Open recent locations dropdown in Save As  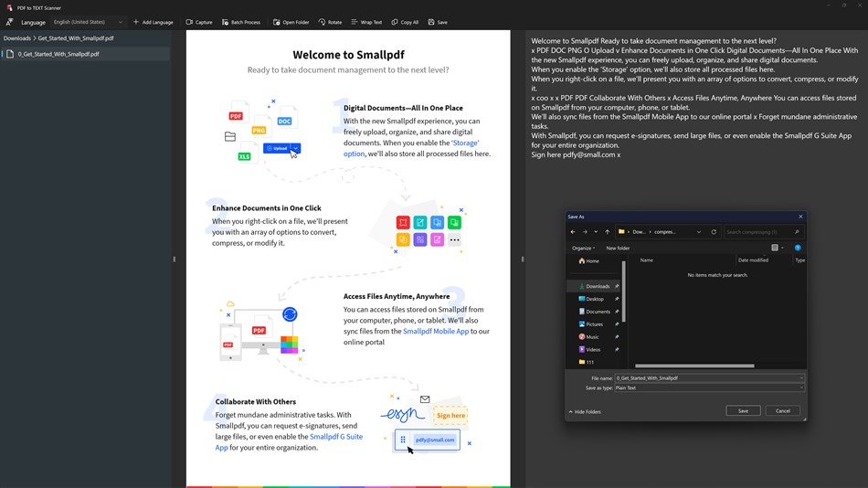point(596,232)
